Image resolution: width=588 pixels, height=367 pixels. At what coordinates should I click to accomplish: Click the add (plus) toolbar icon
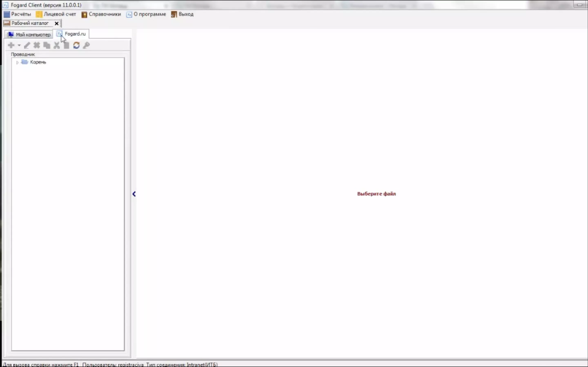(11, 45)
